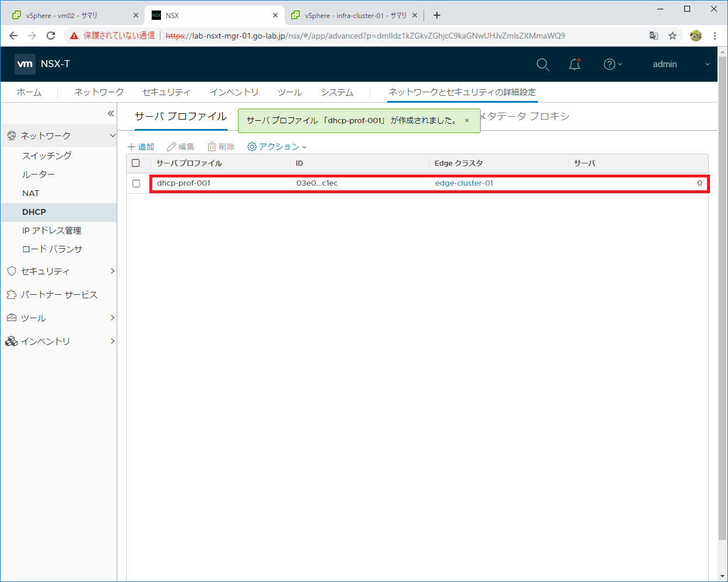
Task: Open システム top menu
Action: pos(337,92)
